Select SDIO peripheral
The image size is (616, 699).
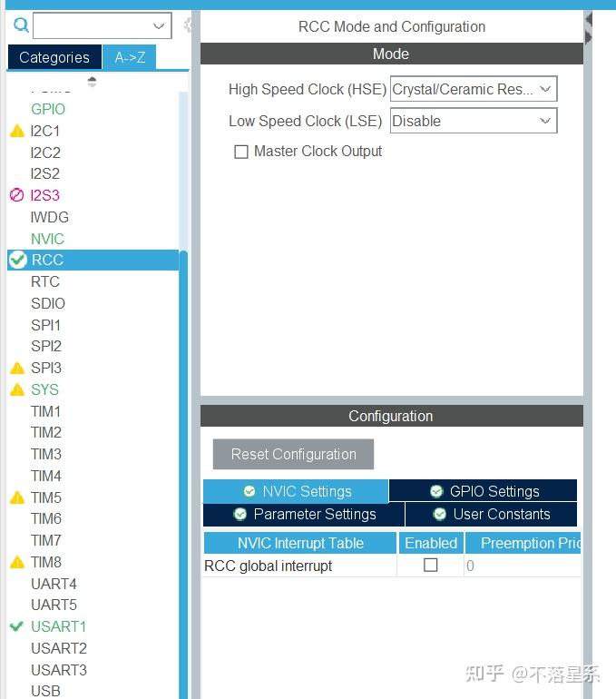(48, 303)
